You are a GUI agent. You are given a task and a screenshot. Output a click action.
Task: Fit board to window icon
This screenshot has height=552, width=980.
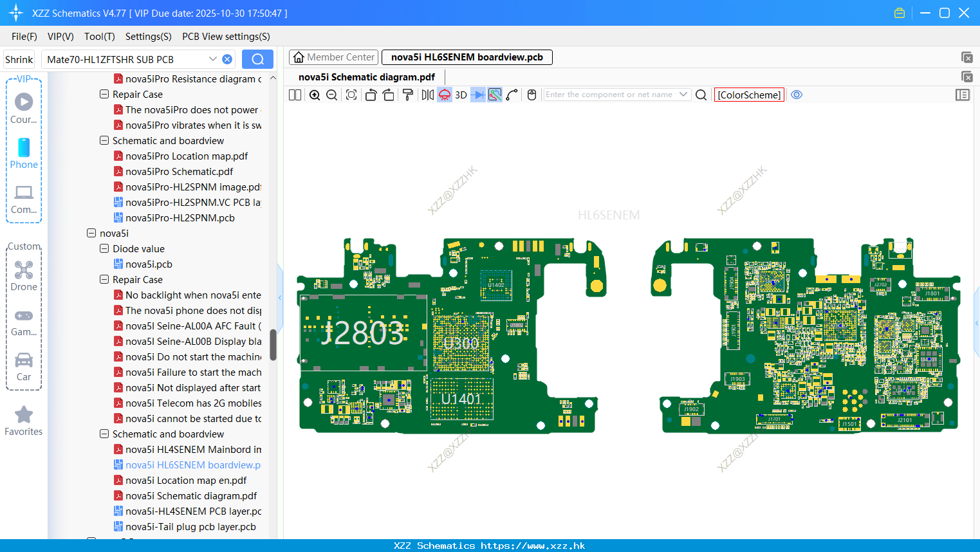pyautogui.click(x=351, y=95)
